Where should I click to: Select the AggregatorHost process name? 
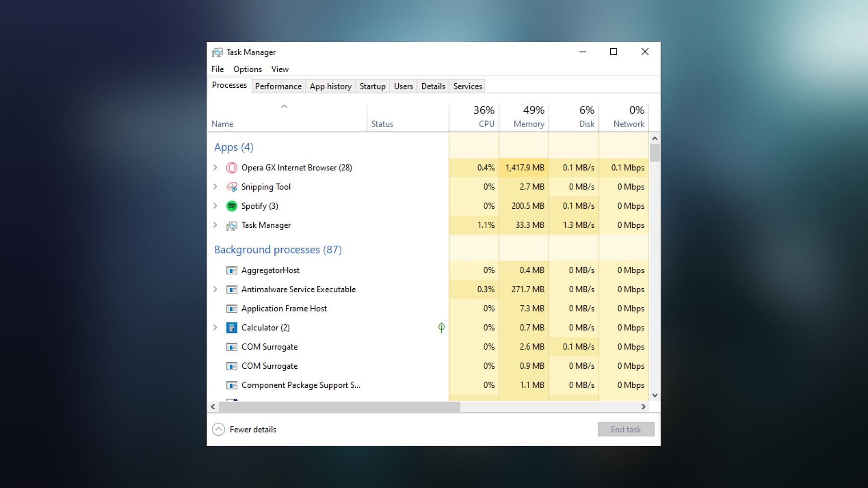click(x=270, y=270)
